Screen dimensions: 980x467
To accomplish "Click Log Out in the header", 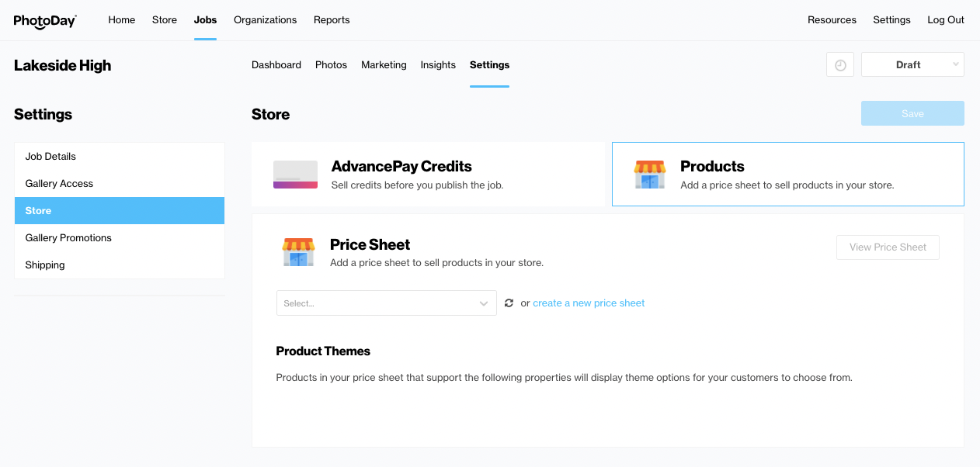I will click(x=946, y=20).
